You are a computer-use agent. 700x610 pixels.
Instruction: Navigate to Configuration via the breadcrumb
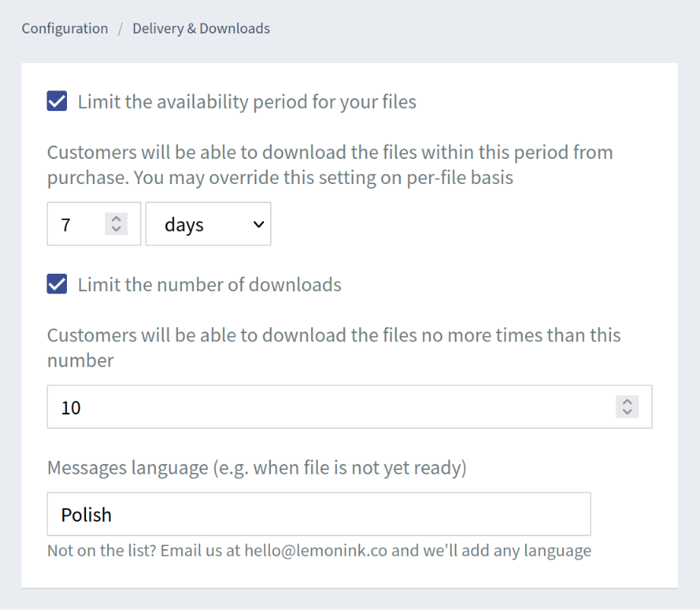click(65, 28)
